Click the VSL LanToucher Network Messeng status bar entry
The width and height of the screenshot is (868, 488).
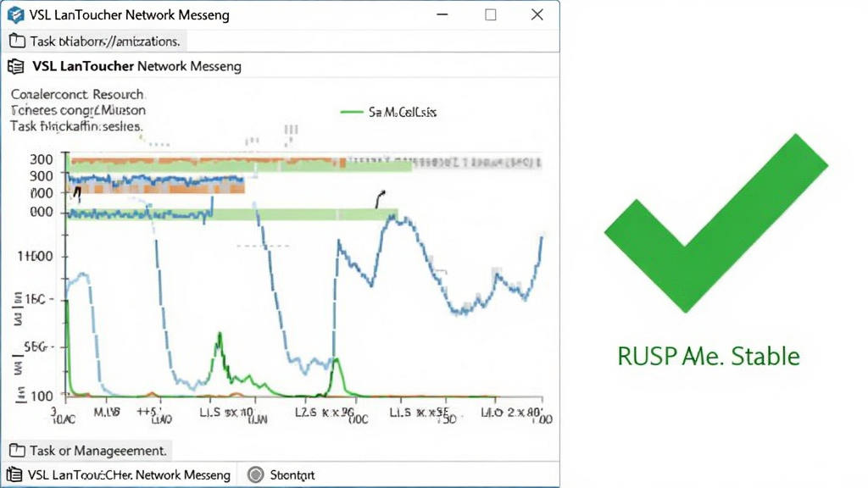(x=129, y=474)
